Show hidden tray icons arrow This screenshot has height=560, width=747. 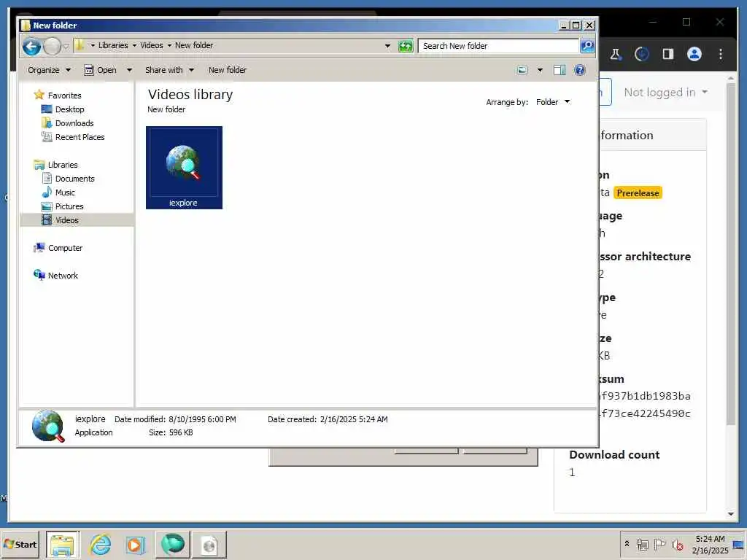(x=627, y=543)
